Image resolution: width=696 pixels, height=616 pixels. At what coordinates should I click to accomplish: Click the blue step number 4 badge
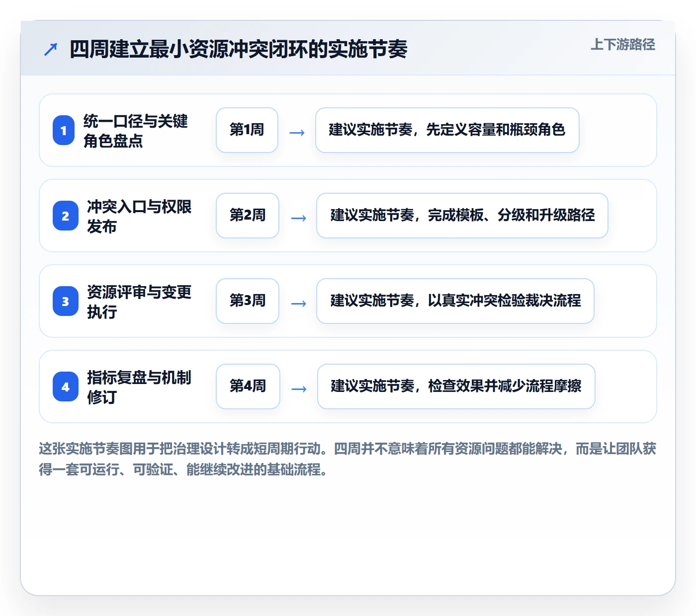(66, 386)
